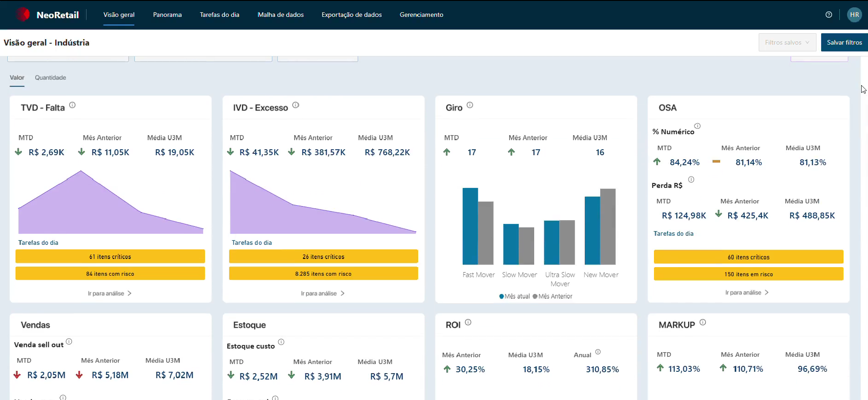The width and height of the screenshot is (868, 400).
Task: Toggle the Mês Anterior legend marker
Action: [535, 296]
